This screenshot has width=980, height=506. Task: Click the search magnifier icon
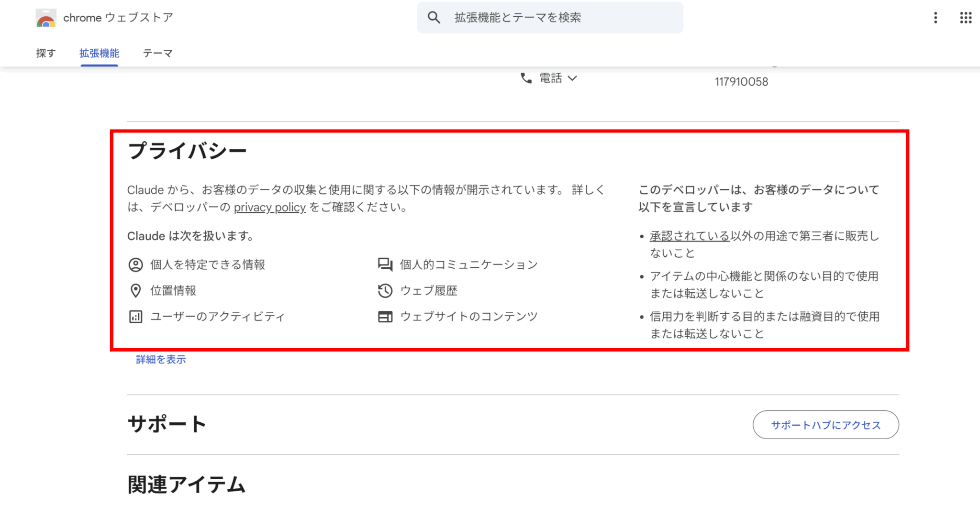pos(434,18)
